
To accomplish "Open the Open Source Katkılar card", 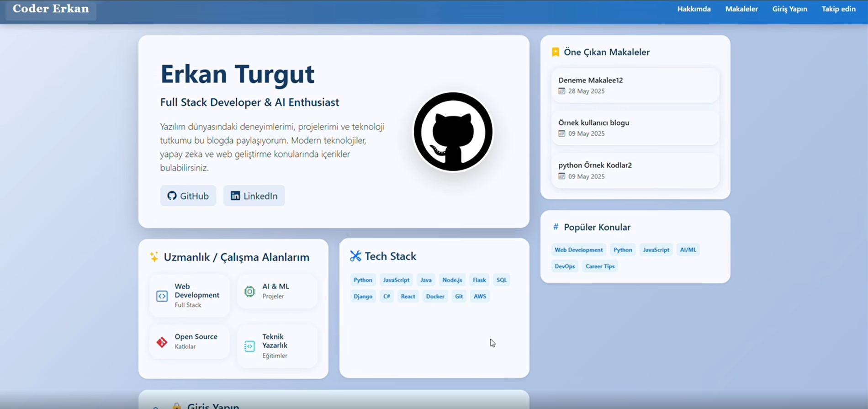I will (190, 342).
